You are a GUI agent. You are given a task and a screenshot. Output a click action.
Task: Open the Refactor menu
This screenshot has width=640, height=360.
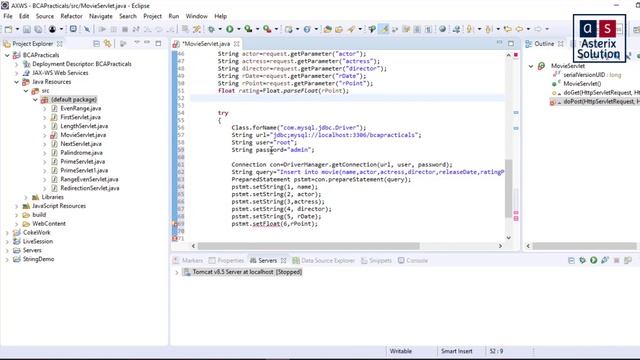pos(71,16)
